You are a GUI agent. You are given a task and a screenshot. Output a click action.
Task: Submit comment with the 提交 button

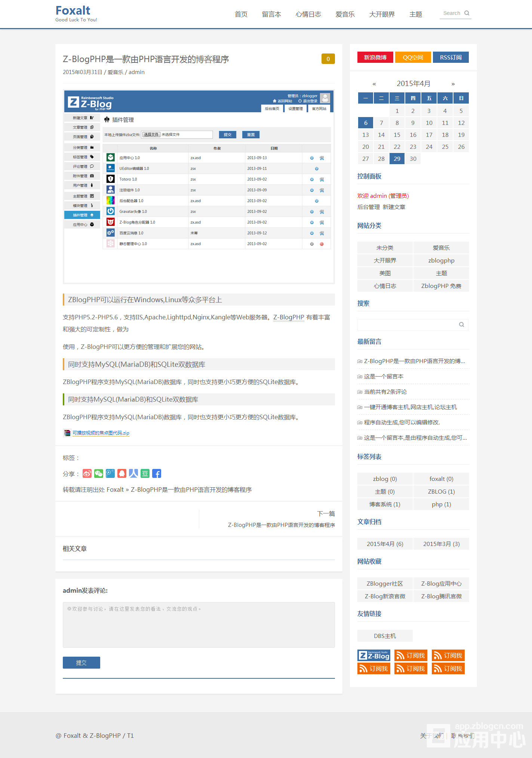(81, 662)
